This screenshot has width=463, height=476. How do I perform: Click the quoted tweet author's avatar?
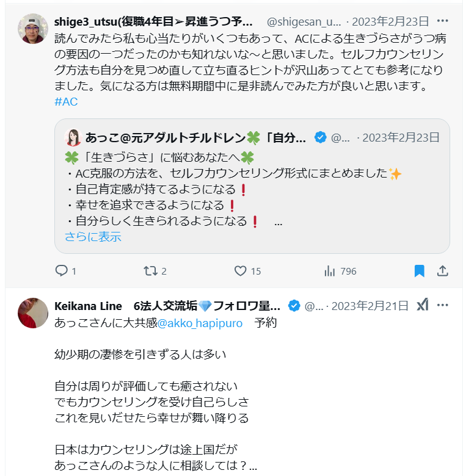73,137
